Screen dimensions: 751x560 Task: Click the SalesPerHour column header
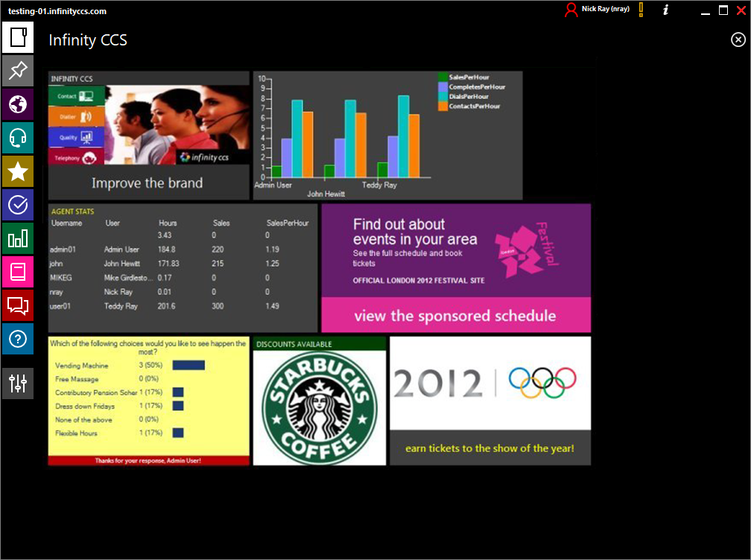(288, 223)
